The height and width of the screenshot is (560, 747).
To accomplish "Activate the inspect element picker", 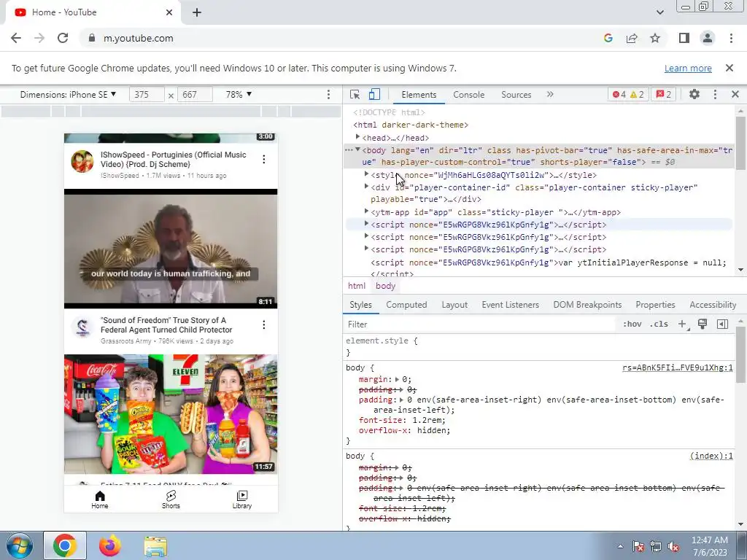I will click(x=355, y=94).
